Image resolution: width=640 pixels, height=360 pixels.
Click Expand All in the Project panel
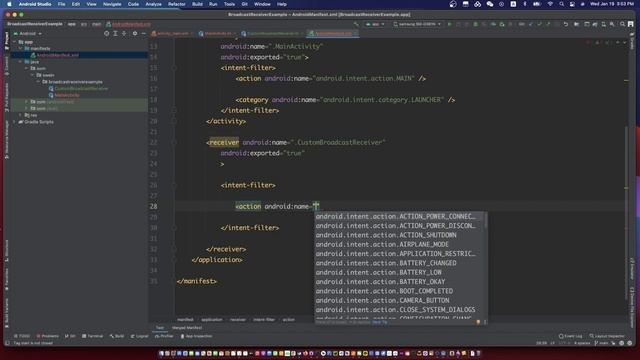pos(116,33)
